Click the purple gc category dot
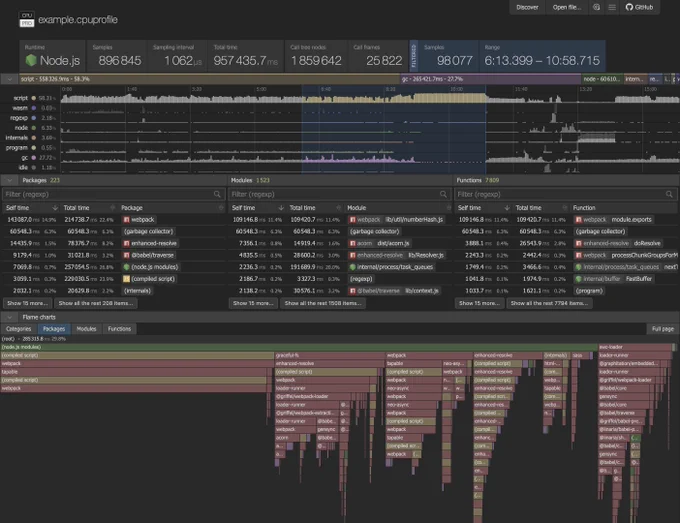This screenshot has width=680, height=523. point(34,158)
